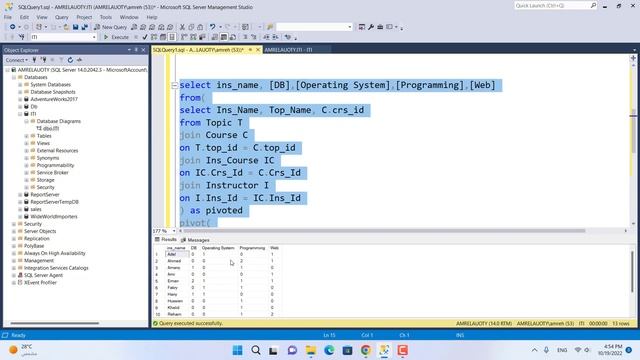Select the dbo.ITI diagram item

pyautogui.click(x=47, y=129)
